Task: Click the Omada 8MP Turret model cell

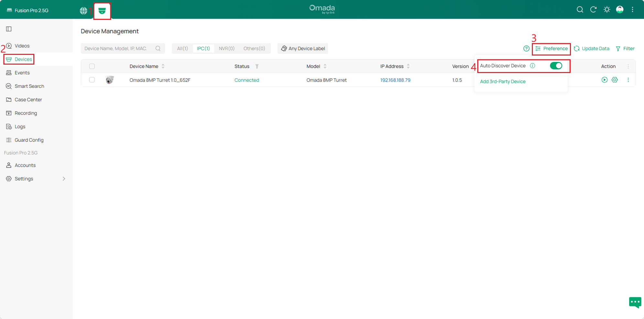Action: 327,80
